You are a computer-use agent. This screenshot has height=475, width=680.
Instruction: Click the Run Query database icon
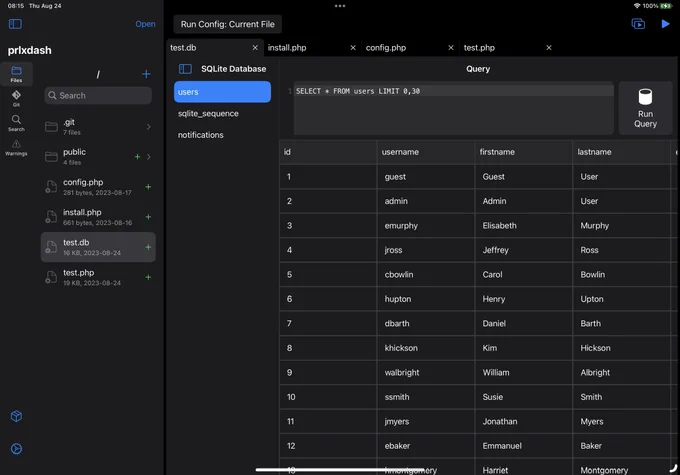[x=645, y=108]
